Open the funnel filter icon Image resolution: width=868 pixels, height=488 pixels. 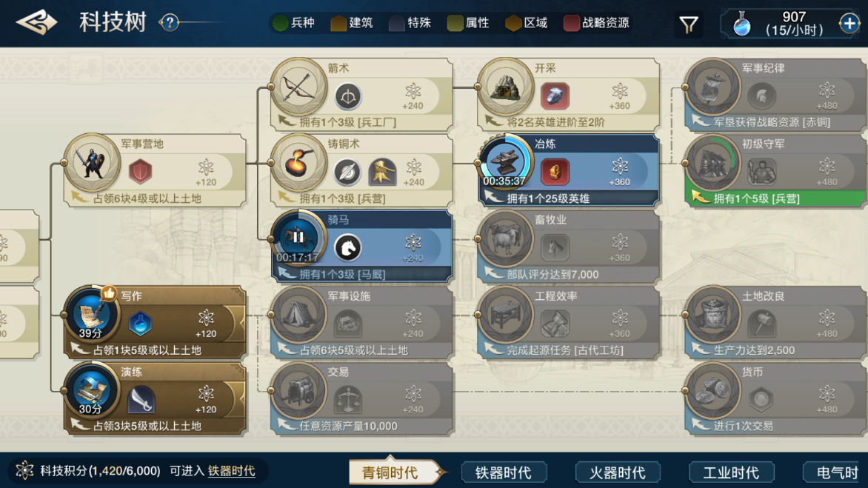pos(688,24)
